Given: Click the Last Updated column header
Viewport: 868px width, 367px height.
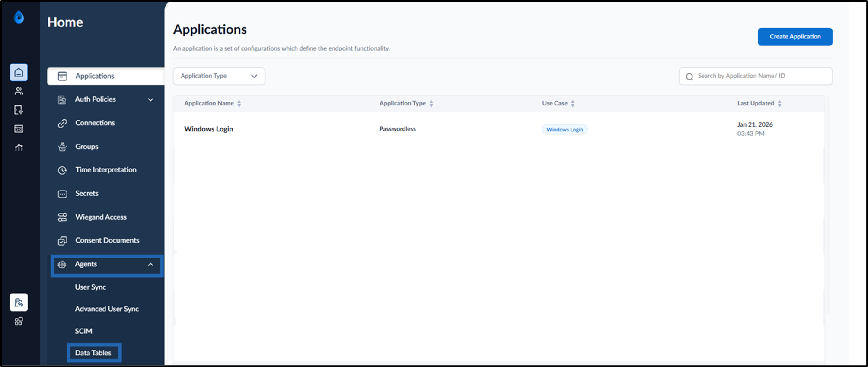Looking at the screenshot, I should pos(756,103).
